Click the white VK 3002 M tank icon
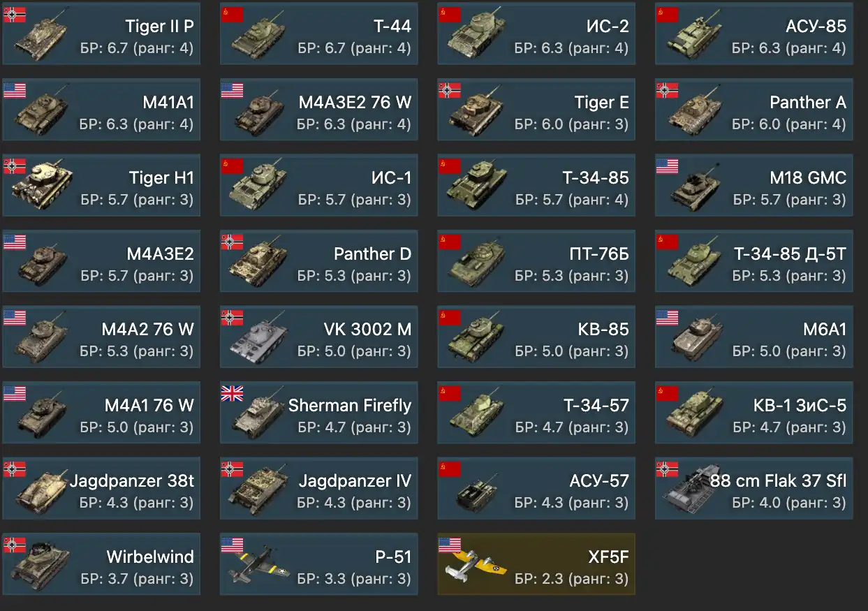 click(257, 341)
